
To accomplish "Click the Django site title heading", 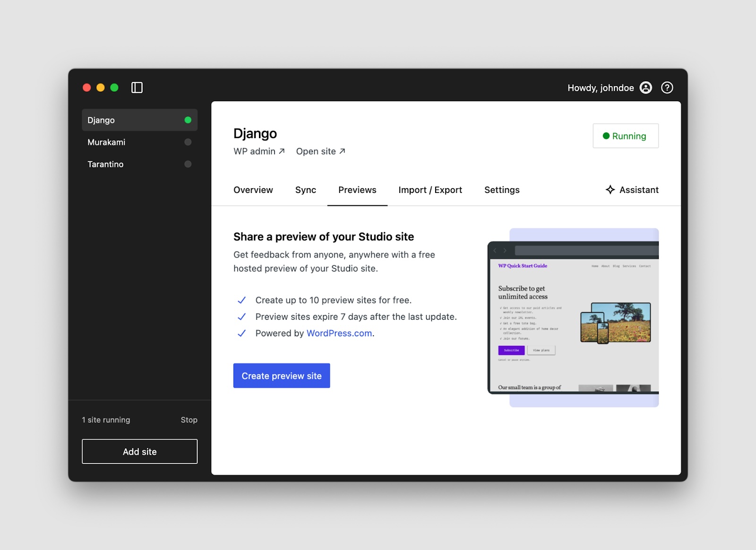I will point(255,133).
